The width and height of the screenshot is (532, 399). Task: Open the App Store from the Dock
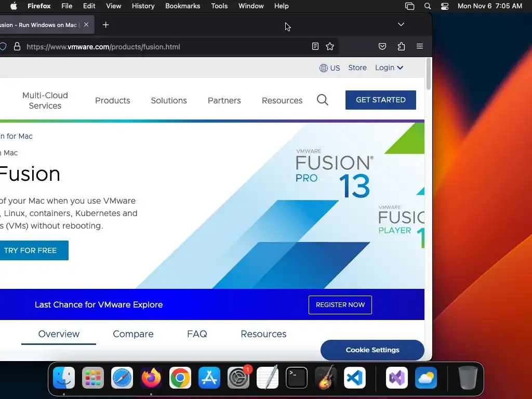coord(209,378)
